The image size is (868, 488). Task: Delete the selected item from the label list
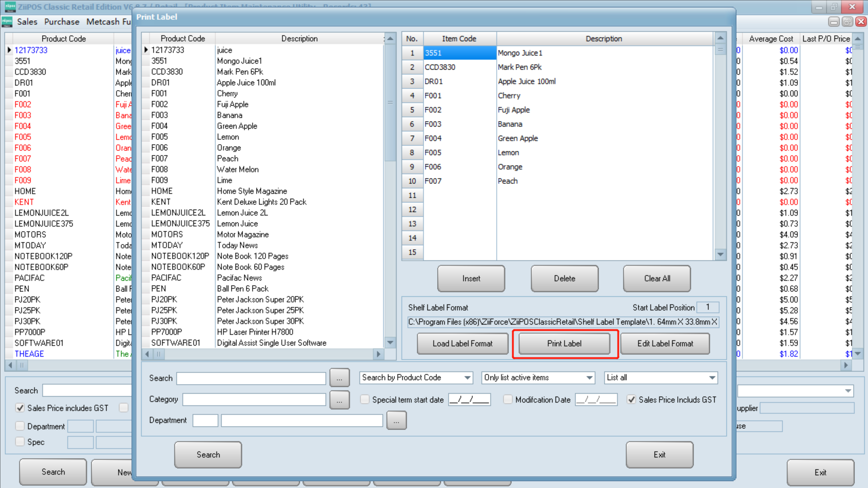[x=564, y=278]
